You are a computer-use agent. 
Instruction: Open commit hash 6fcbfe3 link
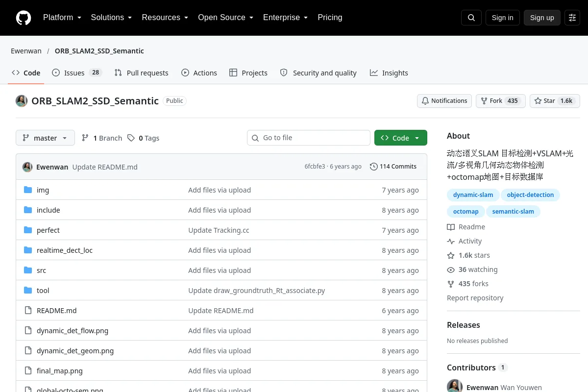coord(315,167)
